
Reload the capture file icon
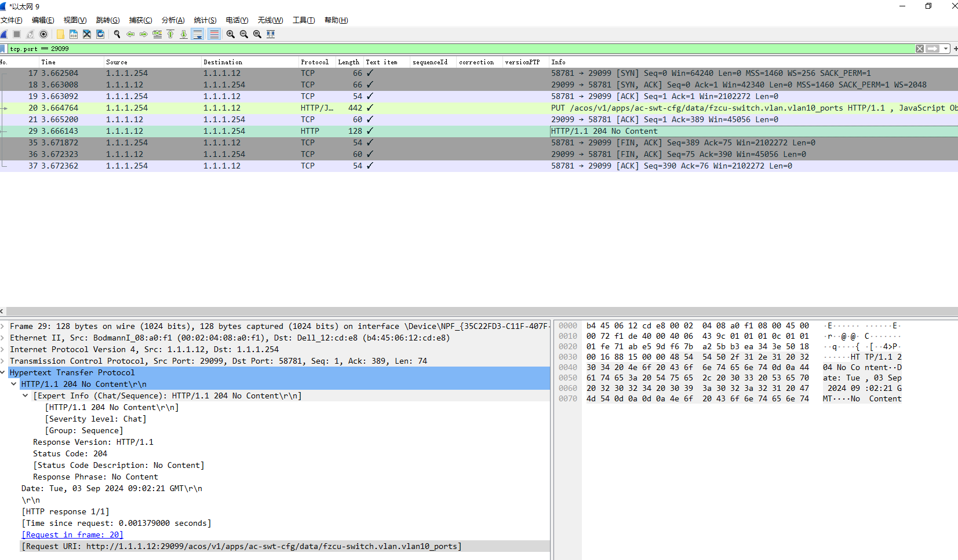100,34
